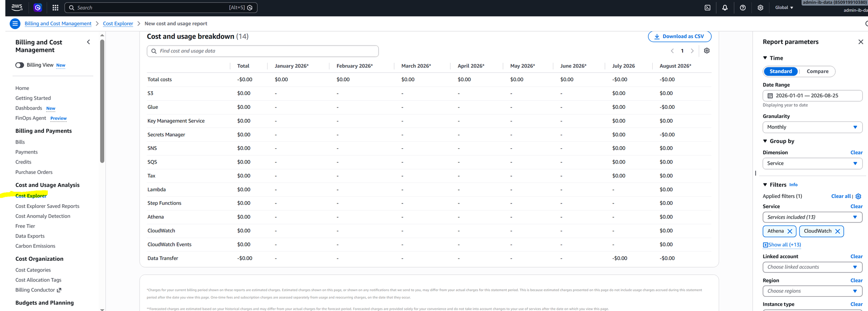Toggle the side navigation hamburger icon
868x311 pixels.
click(x=15, y=23)
